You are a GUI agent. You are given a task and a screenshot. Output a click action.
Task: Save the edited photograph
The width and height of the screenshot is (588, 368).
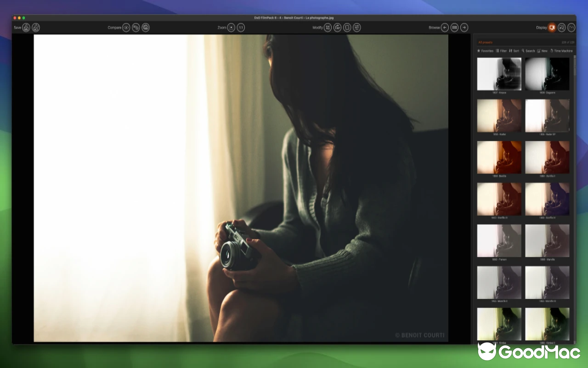pos(26,27)
